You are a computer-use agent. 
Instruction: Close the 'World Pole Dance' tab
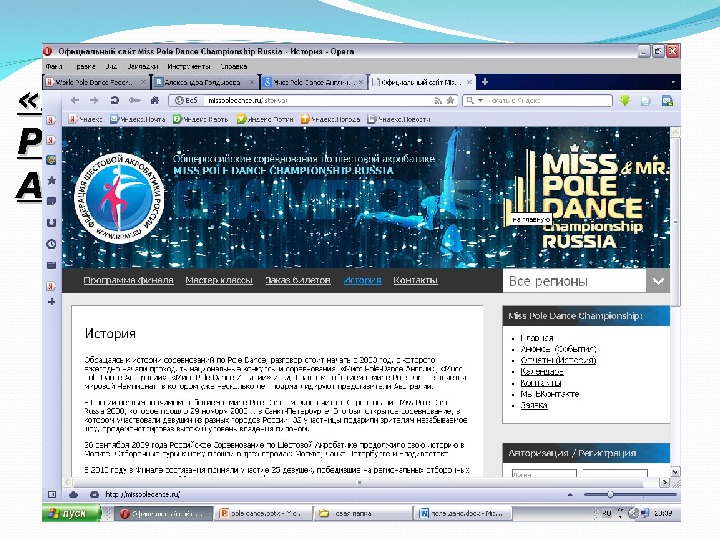pos(143,82)
